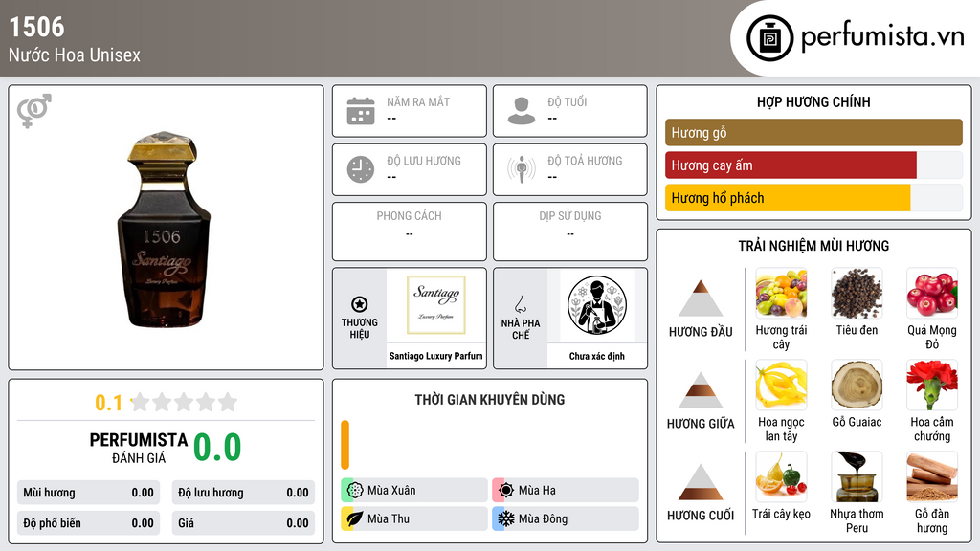The height and width of the screenshot is (551, 980).
Task: Click the orange recommended-time bar
Action: (x=345, y=444)
